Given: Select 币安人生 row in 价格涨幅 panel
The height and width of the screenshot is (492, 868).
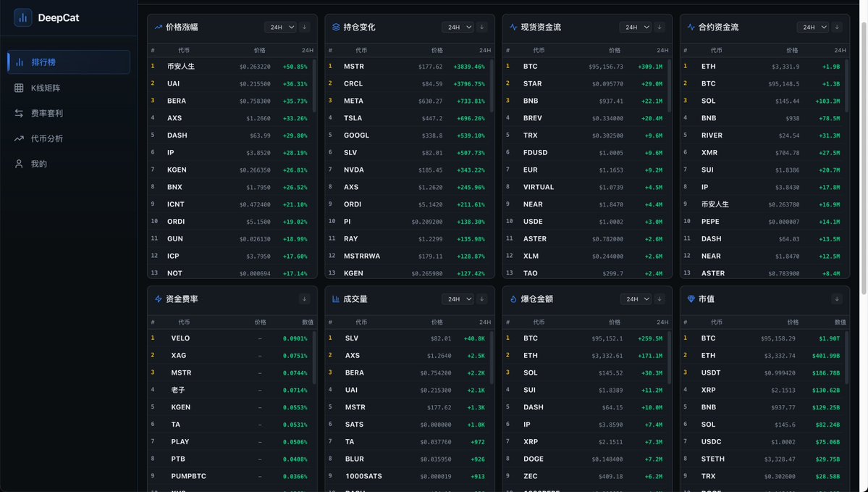Looking at the screenshot, I should click(x=229, y=67).
